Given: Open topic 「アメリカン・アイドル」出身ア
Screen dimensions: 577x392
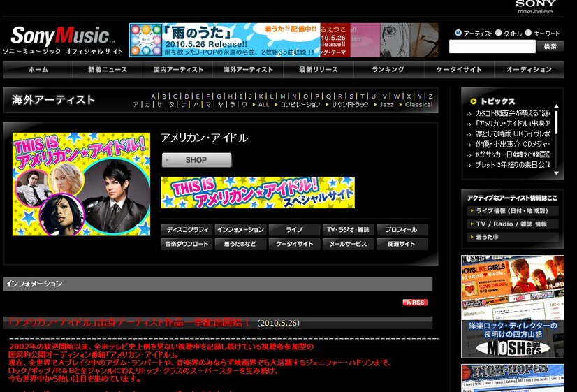Looking at the screenshot, I should (x=513, y=124).
